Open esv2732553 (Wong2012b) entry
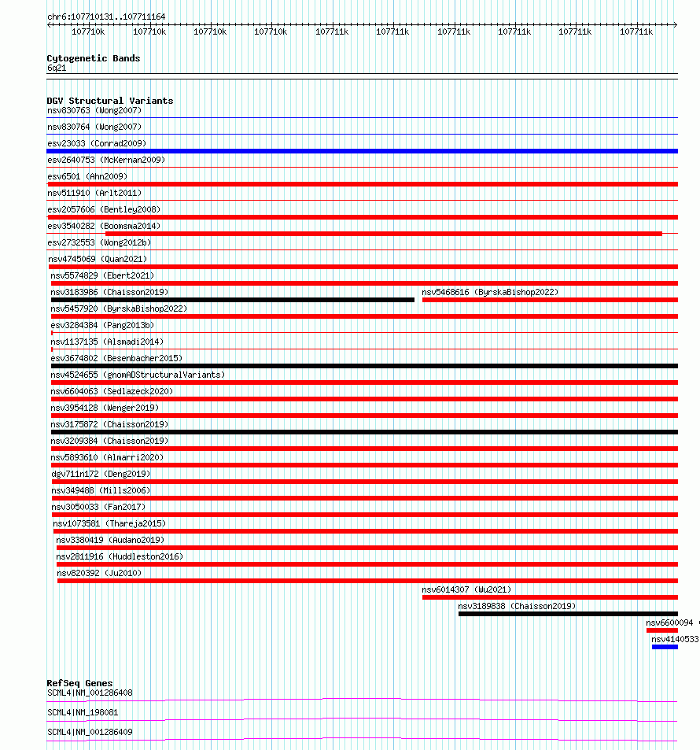The height and width of the screenshot is (750, 700). coord(99,242)
